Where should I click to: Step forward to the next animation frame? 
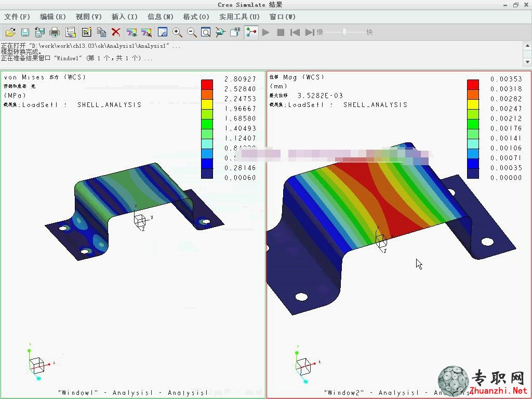coord(310,32)
